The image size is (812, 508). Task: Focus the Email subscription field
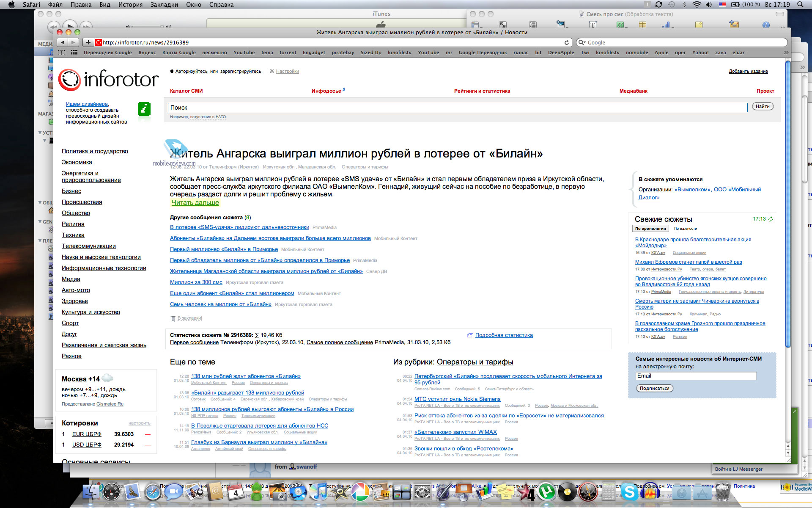696,376
